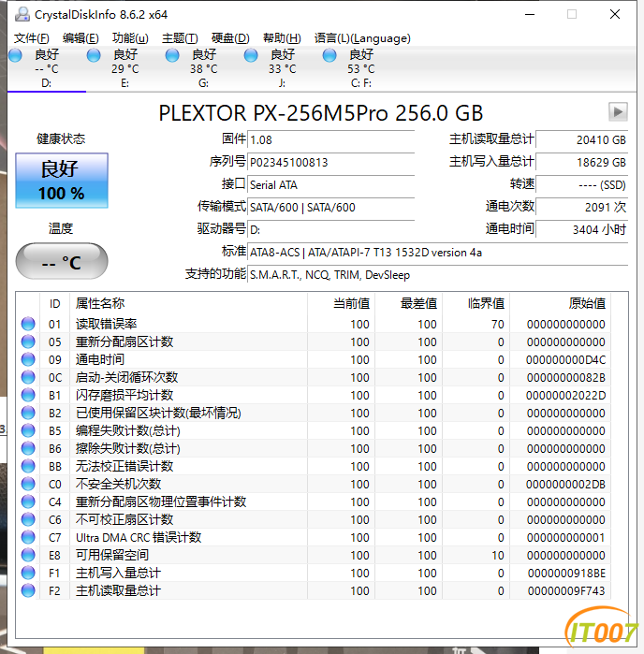Click the 通电时间 value 3404 小时
The width and height of the screenshot is (644, 654).
tap(582, 230)
